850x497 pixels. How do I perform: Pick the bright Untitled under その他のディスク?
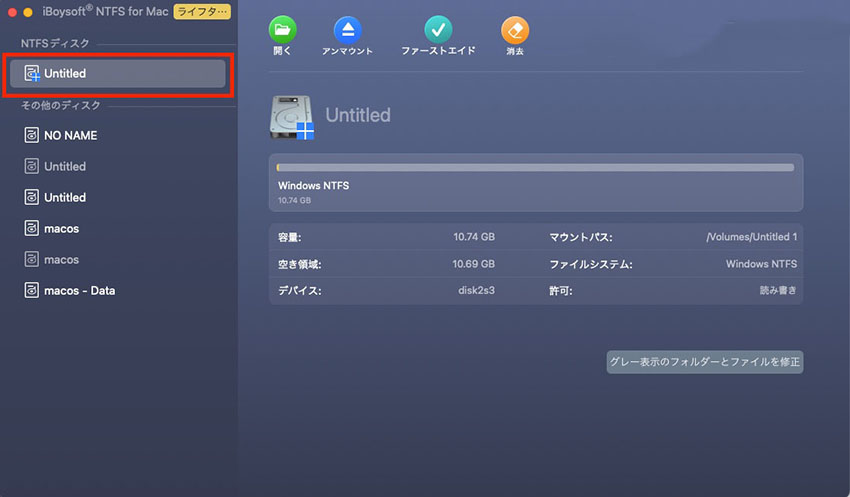coord(65,197)
